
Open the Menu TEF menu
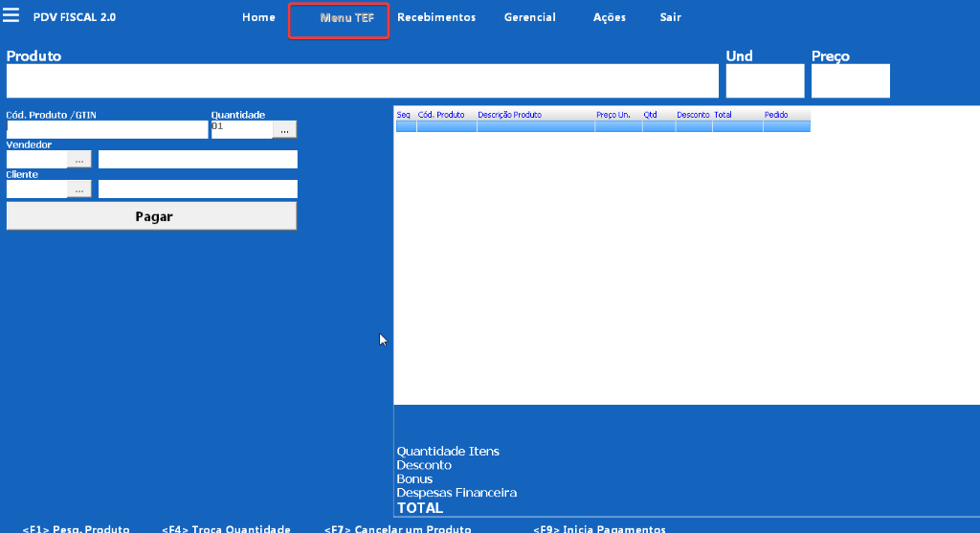click(x=340, y=18)
